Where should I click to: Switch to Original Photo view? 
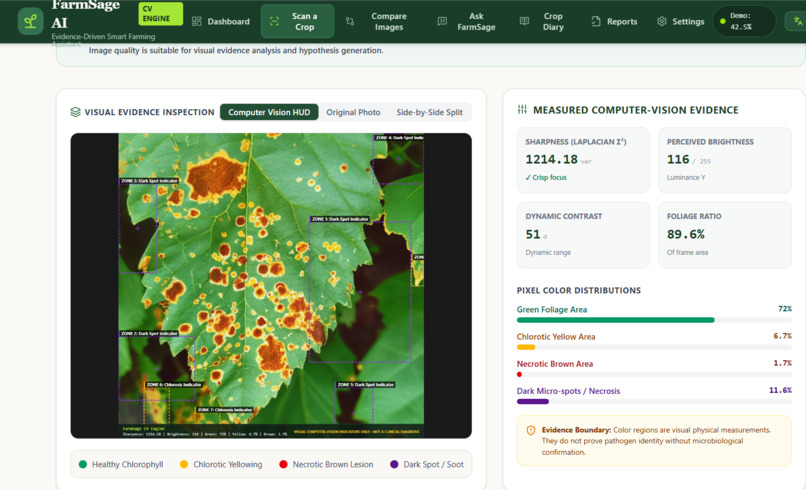tap(353, 112)
